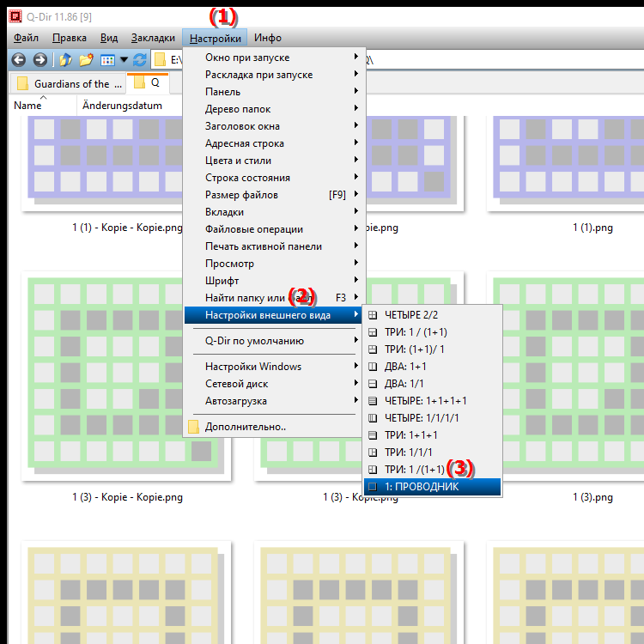Open the Автозагрузка submenu
Screen dimensions: 644x644
click(x=273, y=401)
